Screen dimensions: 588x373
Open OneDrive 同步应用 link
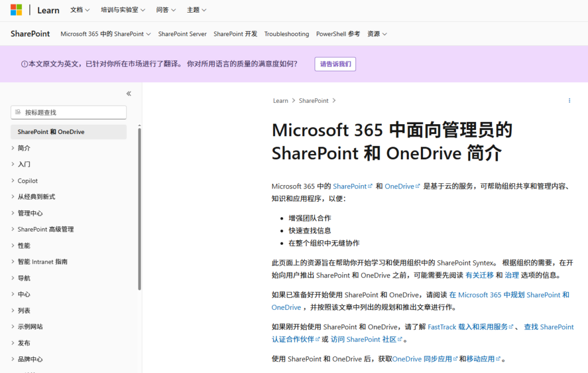pos(424,359)
